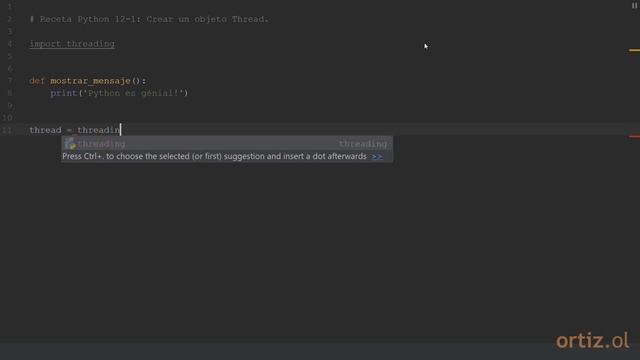
Task: Click the print('Python es genial!') statement
Action: point(119,93)
